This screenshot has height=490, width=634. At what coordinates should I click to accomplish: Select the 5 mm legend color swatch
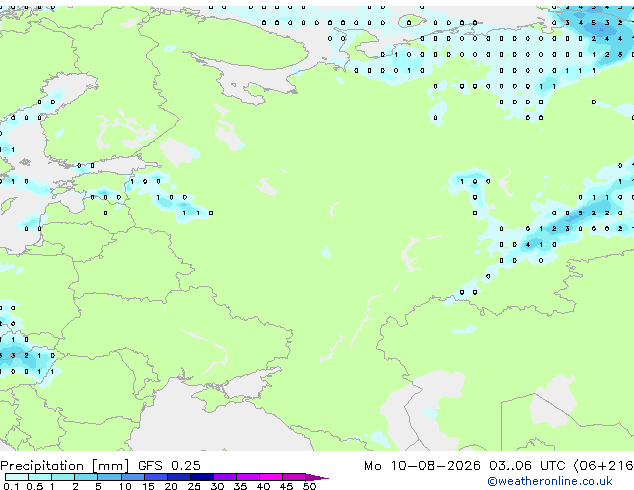pyautogui.click(x=109, y=477)
